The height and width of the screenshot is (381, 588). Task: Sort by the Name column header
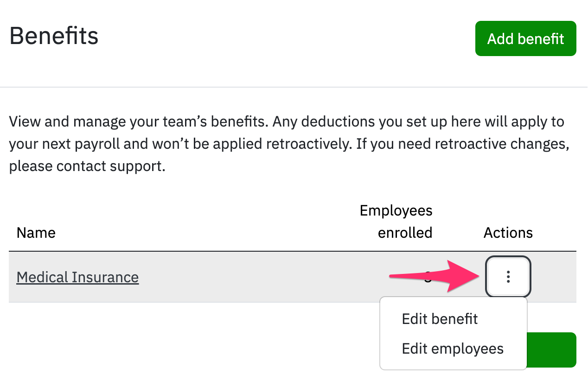[x=36, y=233]
